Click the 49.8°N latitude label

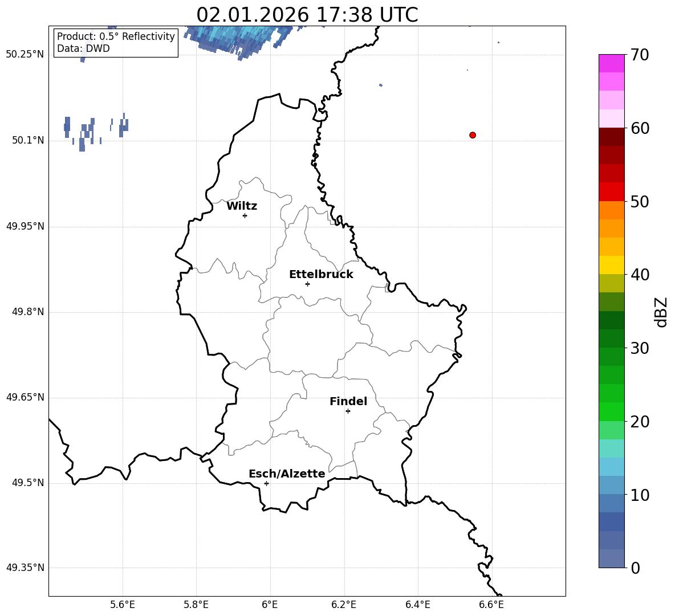click(x=28, y=312)
